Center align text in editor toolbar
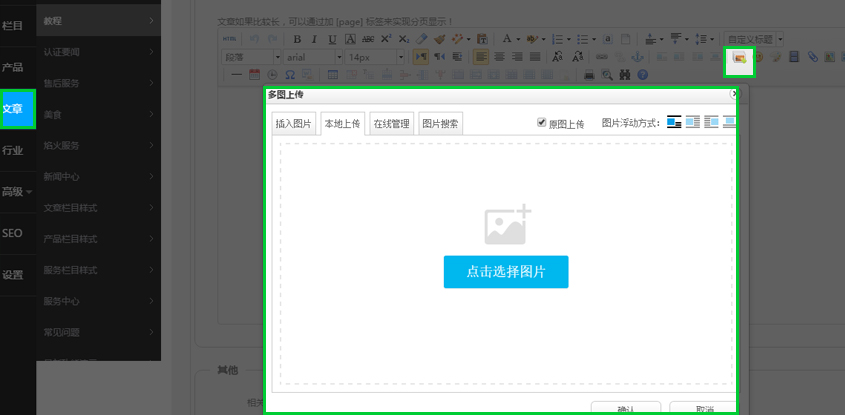The image size is (845, 415). (x=499, y=57)
